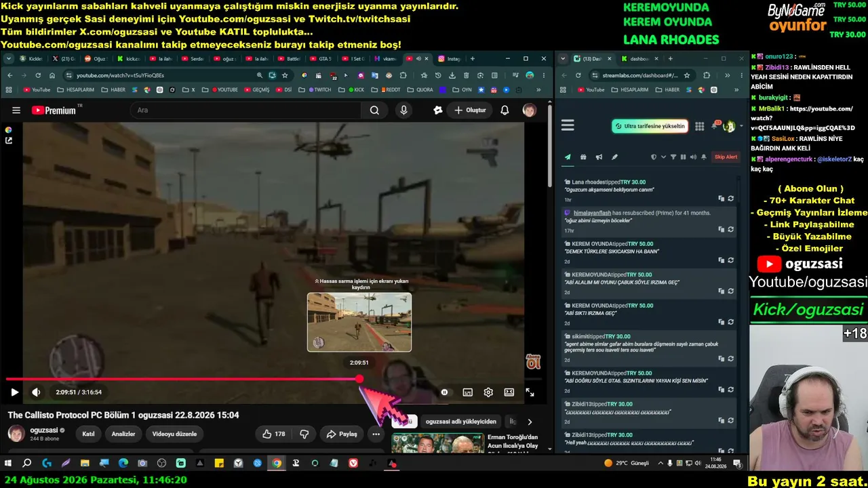Image resolution: width=868 pixels, height=488 pixels.
Task: Mute Streamlabs alert sounds
Action: (693, 157)
